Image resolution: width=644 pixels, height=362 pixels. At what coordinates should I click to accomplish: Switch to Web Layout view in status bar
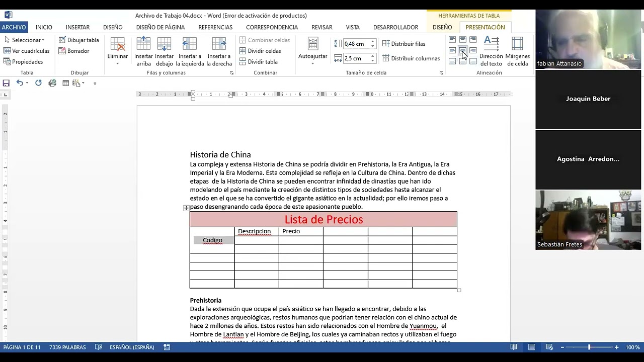pos(550,347)
